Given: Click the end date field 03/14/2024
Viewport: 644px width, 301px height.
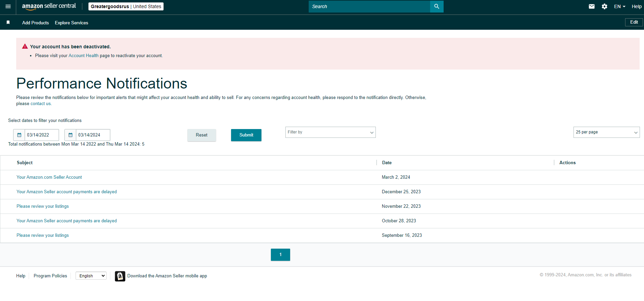Looking at the screenshot, I should [93, 135].
